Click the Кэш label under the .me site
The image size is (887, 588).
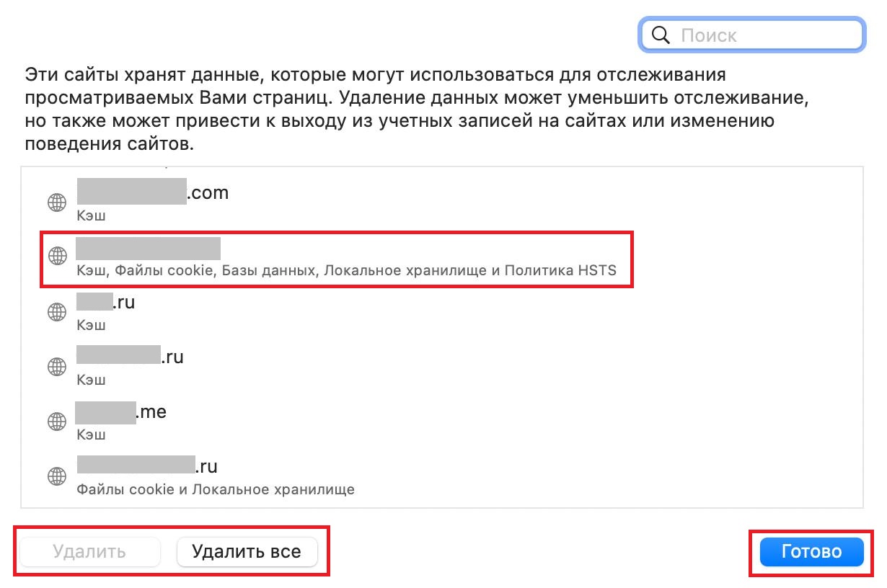pyautogui.click(x=92, y=435)
